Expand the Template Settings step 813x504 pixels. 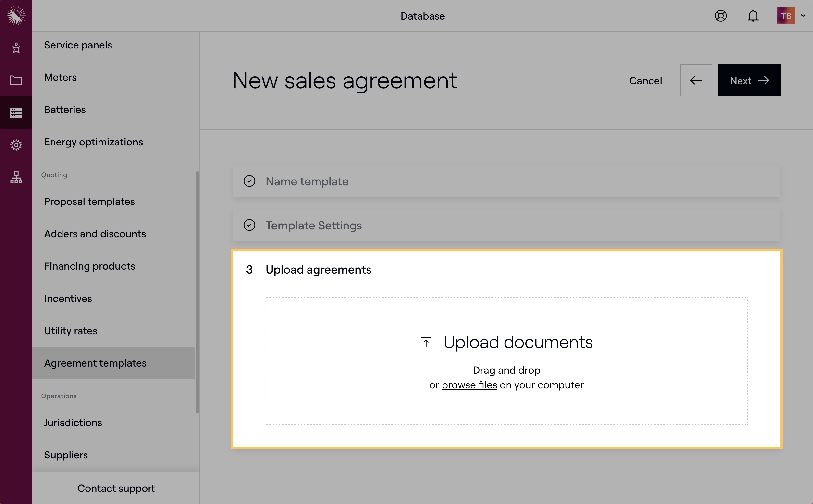pyautogui.click(x=313, y=226)
